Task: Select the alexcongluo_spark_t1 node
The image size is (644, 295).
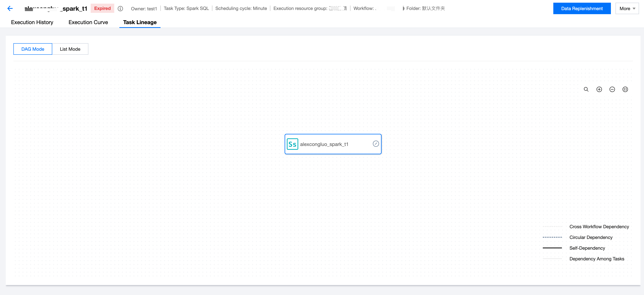Action: (333, 144)
